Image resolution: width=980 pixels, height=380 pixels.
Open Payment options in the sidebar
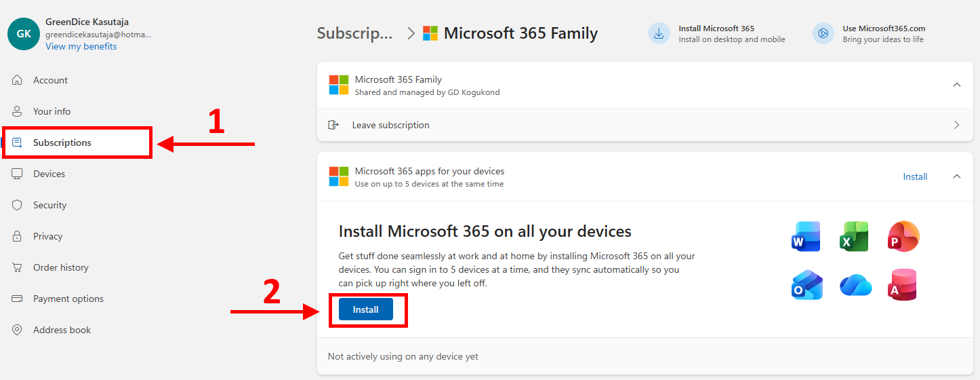tap(68, 299)
